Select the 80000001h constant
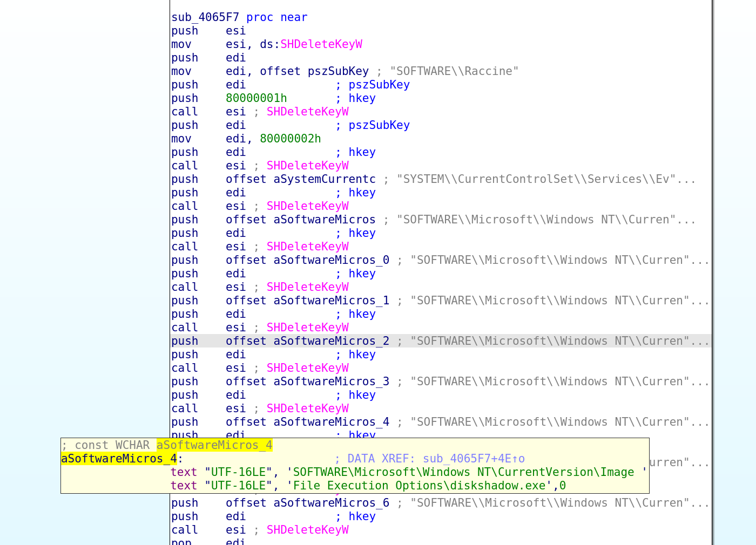This screenshot has height=545, width=756. [256, 98]
